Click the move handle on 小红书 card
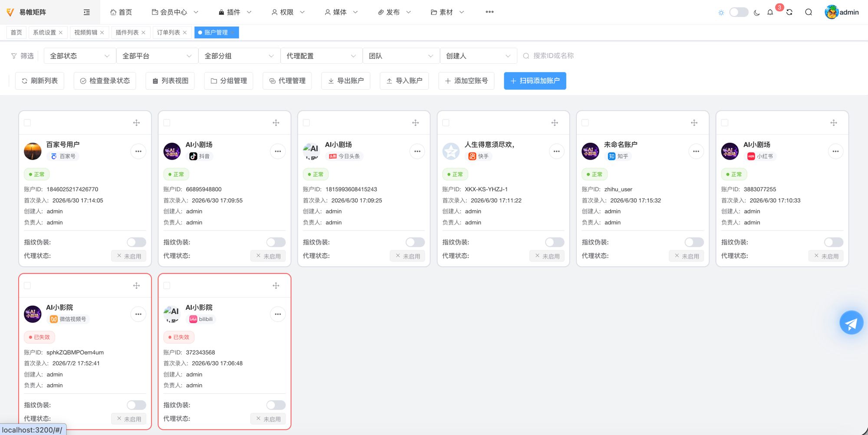The height and width of the screenshot is (435, 868). pos(834,123)
